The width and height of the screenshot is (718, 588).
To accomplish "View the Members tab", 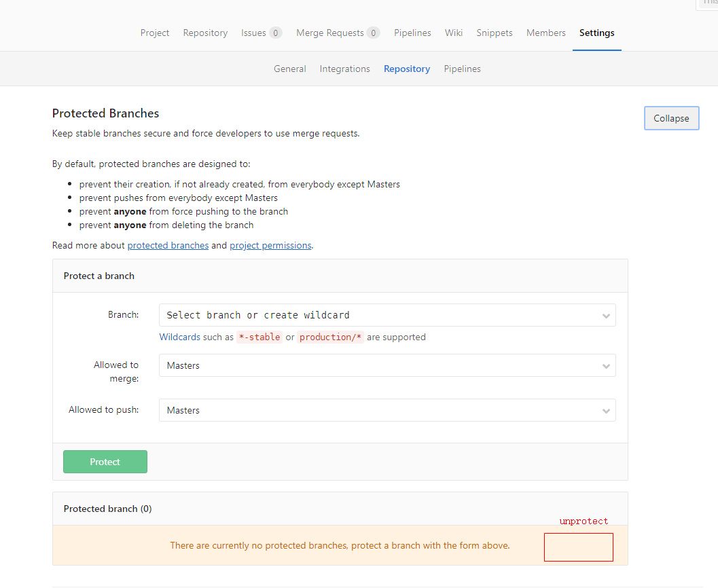I will [545, 33].
